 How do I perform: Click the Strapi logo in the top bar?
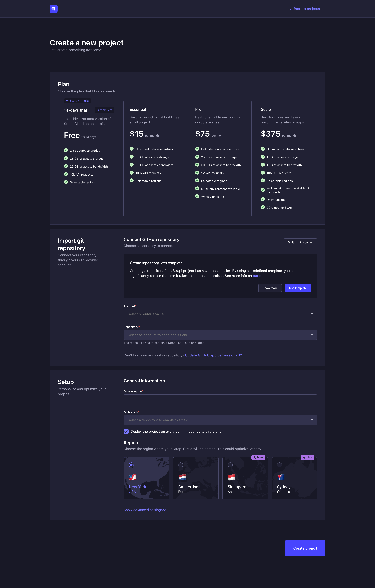point(53,9)
